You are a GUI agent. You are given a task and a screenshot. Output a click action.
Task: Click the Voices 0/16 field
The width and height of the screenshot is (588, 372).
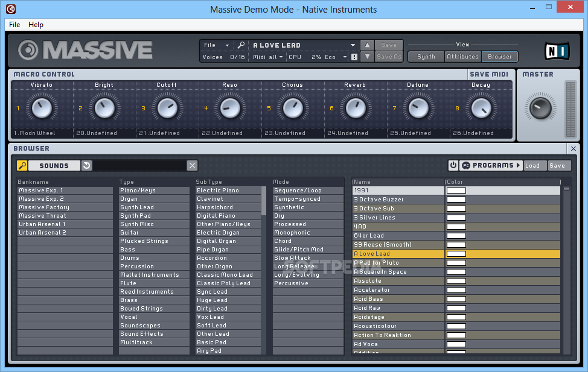click(224, 57)
